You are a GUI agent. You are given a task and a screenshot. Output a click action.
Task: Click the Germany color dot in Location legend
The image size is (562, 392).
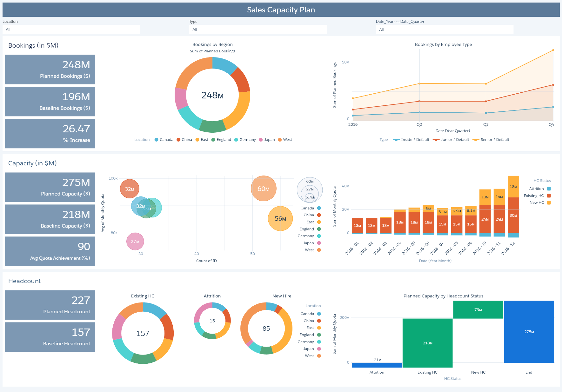click(x=320, y=342)
